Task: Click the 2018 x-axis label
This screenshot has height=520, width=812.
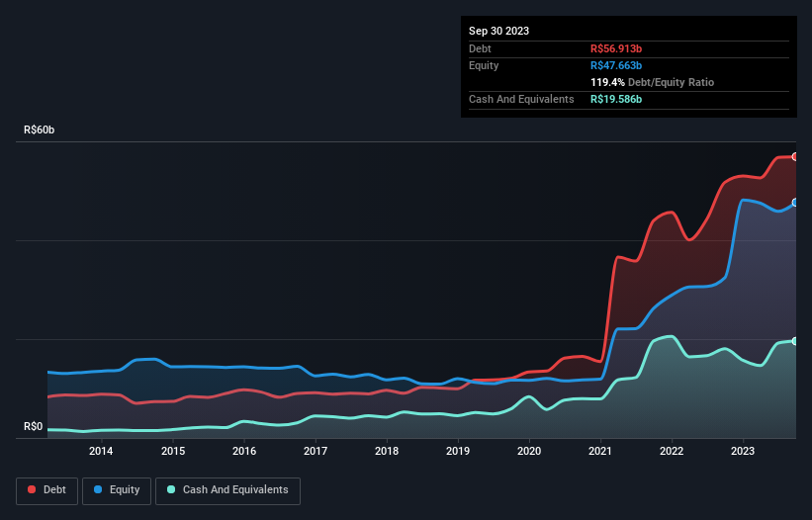Action: (387, 451)
